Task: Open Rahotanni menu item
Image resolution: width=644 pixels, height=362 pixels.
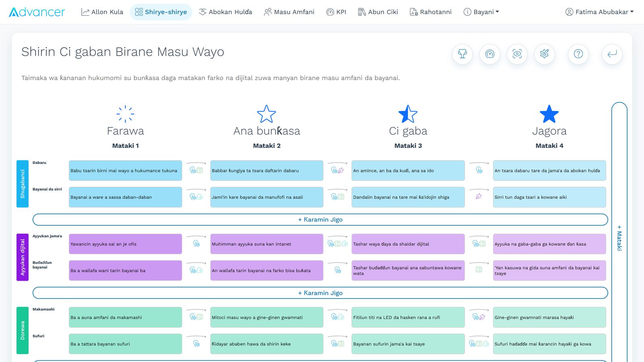Action: coord(431,12)
